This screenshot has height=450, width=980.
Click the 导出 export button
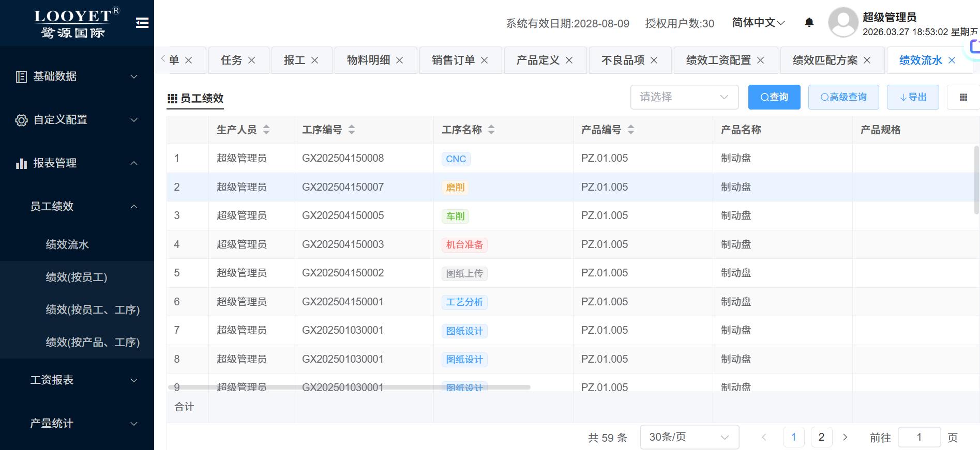pyautogui.click(x=913, y=97)
